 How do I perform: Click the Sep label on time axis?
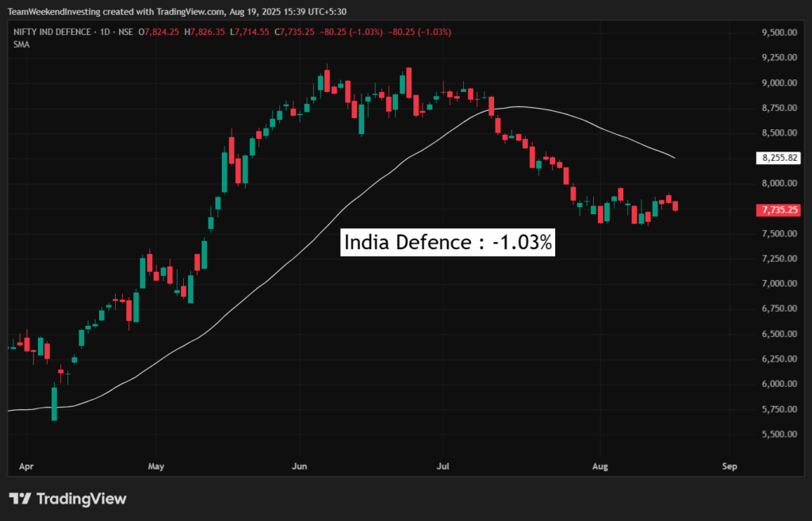pos(730,466)
